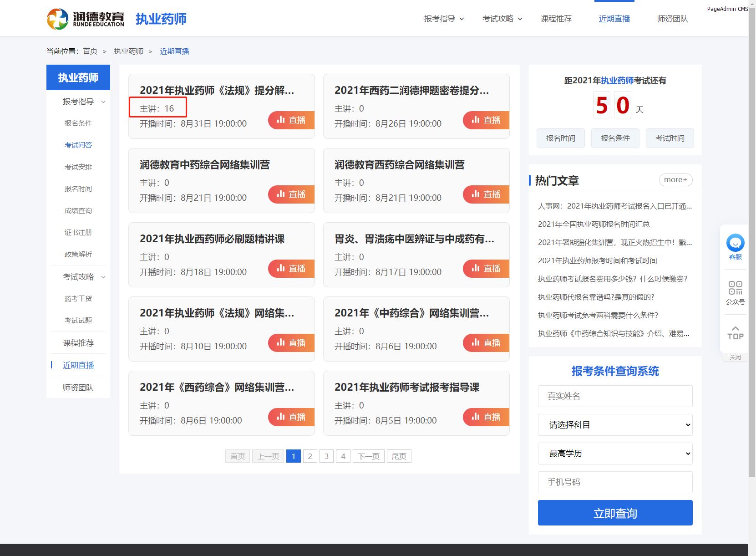This screenshot has width=756, height=556.
Task: Open the 直播 button for 2021年执业西药师必刷题精讲课
Action: coord(291,269)
